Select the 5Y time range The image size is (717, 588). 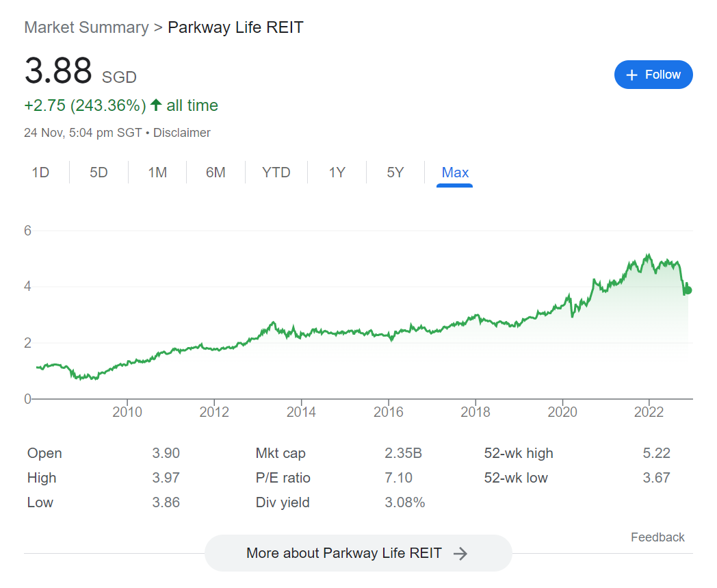(x=395, y=172)
